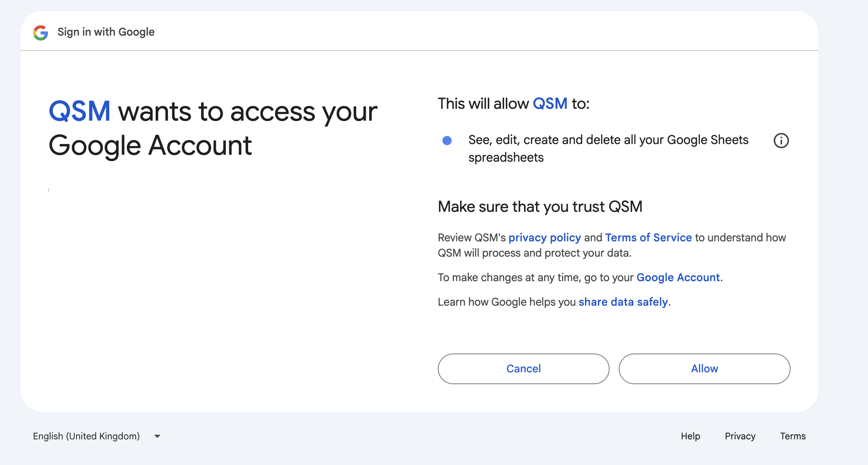Screen dimensions: 868x465
Task: Open the info icon for Sheets permission
Action: (781, 141)
